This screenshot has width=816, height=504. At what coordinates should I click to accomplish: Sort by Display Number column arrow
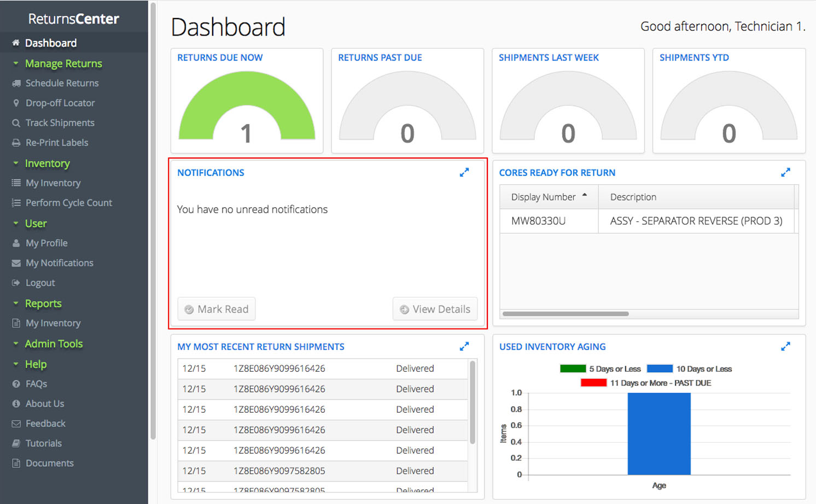[585, 195]
